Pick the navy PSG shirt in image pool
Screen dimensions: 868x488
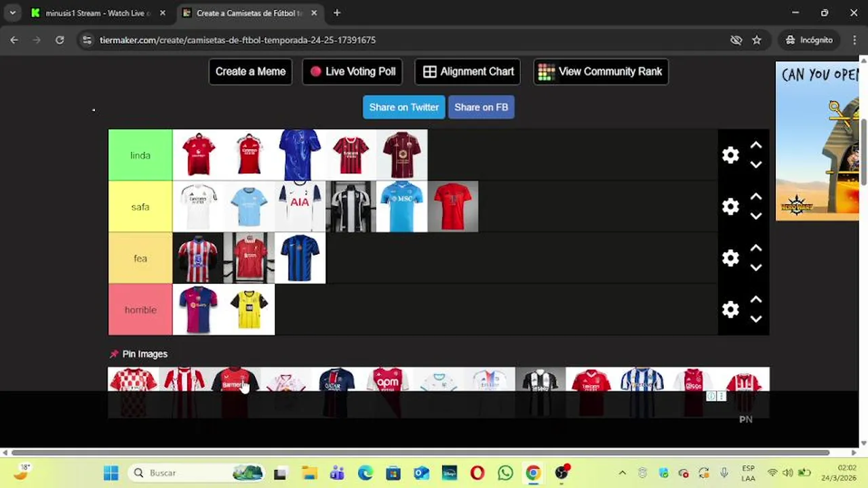[337, 392]
